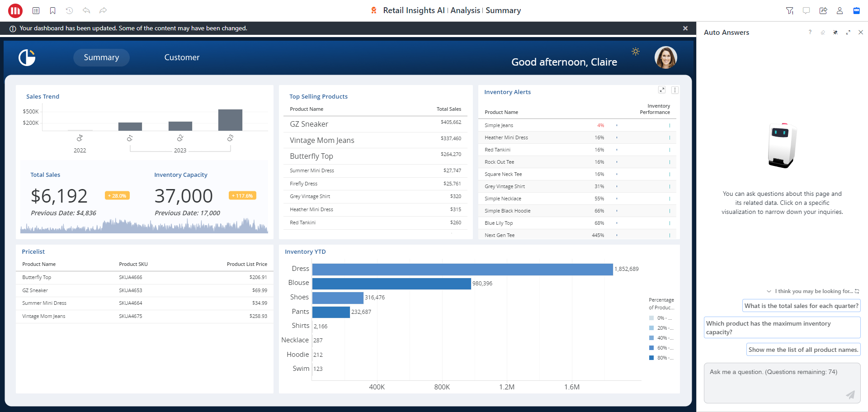The width and height of the screenshot is (868, 412).
Task: Open the bookmarks icon in toolbar
Action: point(52,10)
